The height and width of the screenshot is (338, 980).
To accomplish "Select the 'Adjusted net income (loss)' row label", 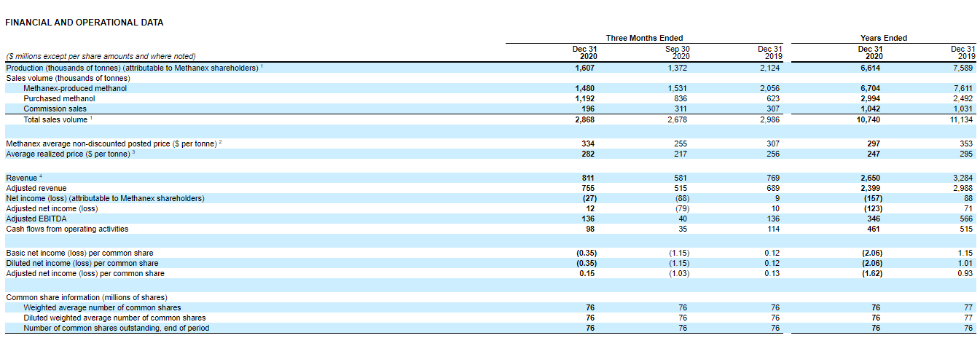I will (51, 208).
